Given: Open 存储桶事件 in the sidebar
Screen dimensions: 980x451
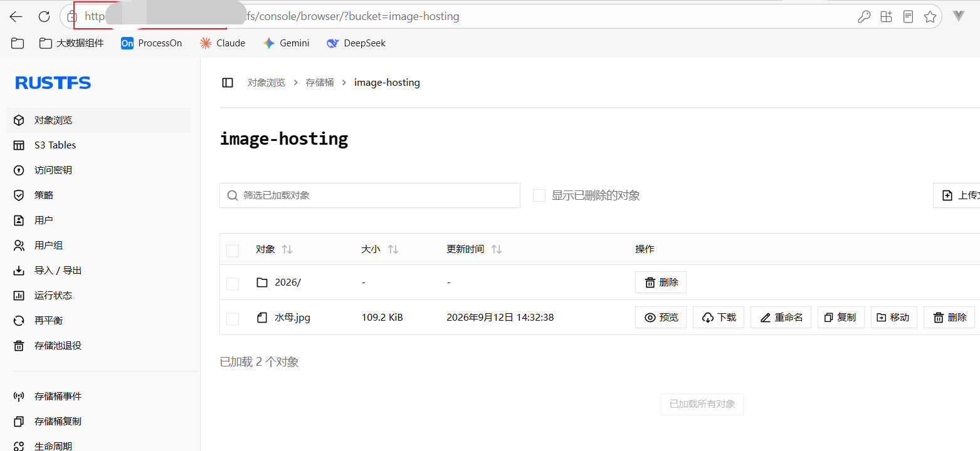Looking at the screenshot, I should point(98,397).
